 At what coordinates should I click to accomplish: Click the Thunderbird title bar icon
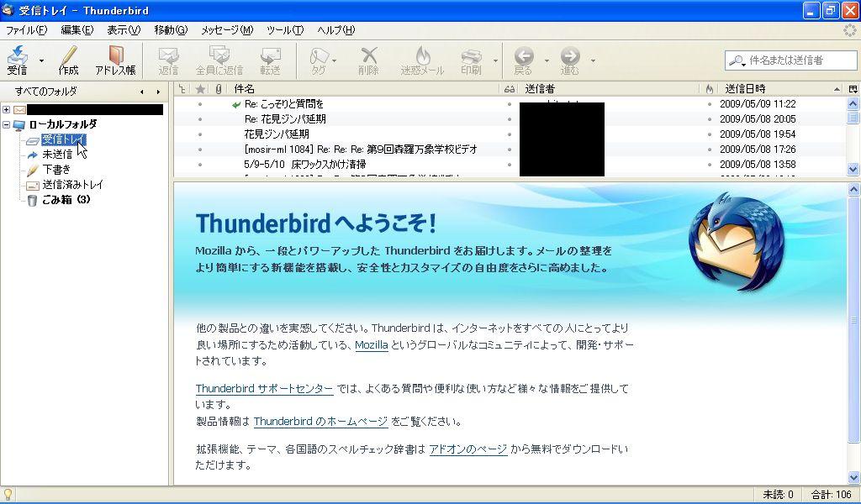(x=8, y=10)
